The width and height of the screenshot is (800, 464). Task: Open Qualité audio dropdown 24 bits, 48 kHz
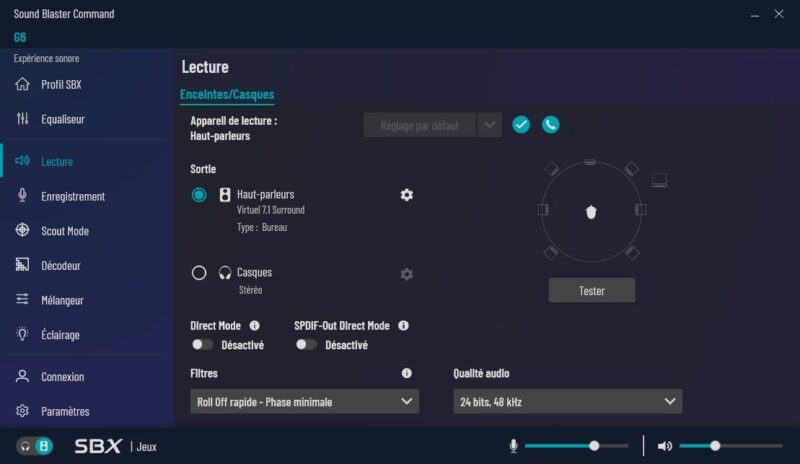(x=567, y=402)
